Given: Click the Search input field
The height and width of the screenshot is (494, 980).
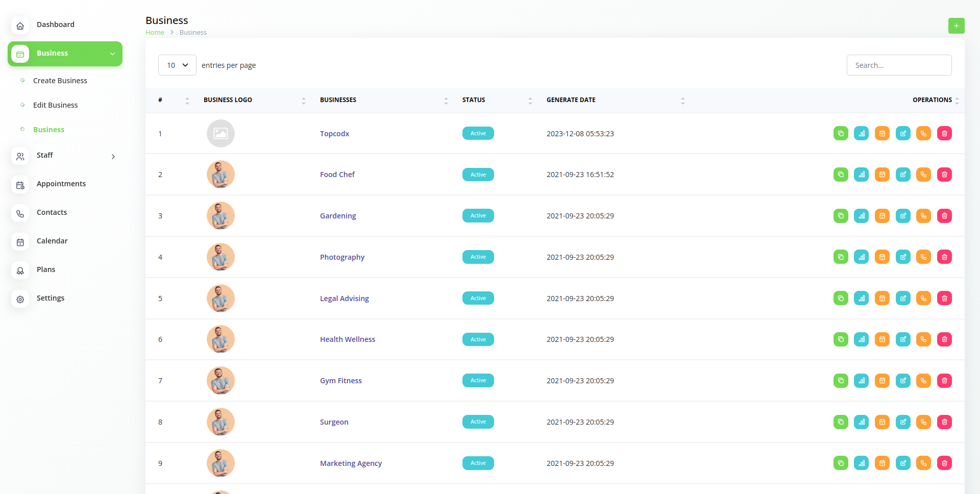Looking at the screenshot, I should [899, 65].
